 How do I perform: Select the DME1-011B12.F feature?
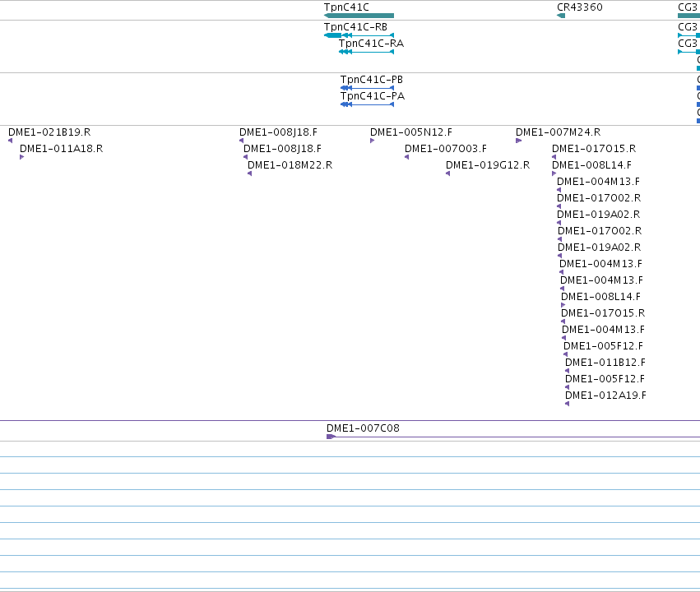click(567, 371)
